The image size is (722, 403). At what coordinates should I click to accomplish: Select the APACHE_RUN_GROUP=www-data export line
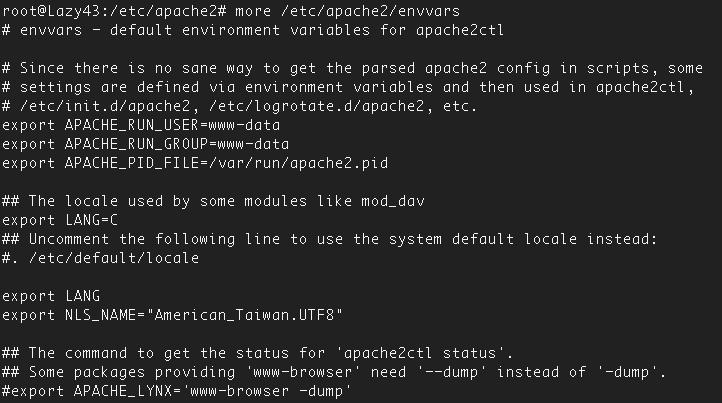(146, 144)
